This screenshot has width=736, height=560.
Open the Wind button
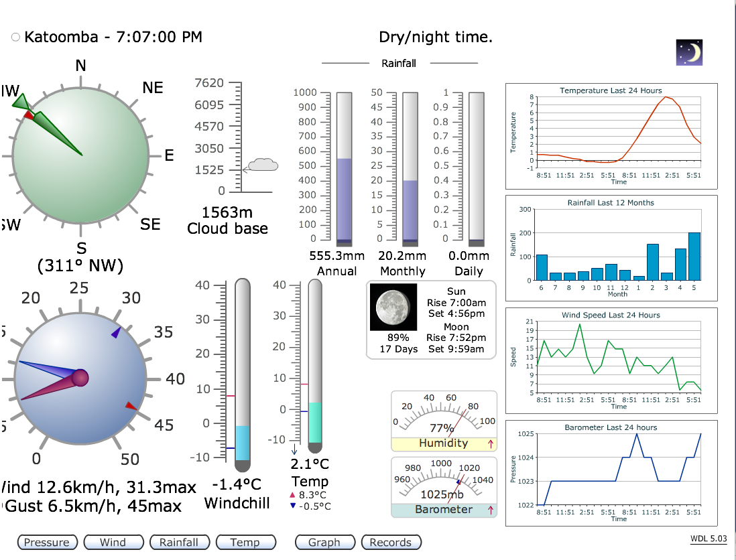click(x=113, y=542)
